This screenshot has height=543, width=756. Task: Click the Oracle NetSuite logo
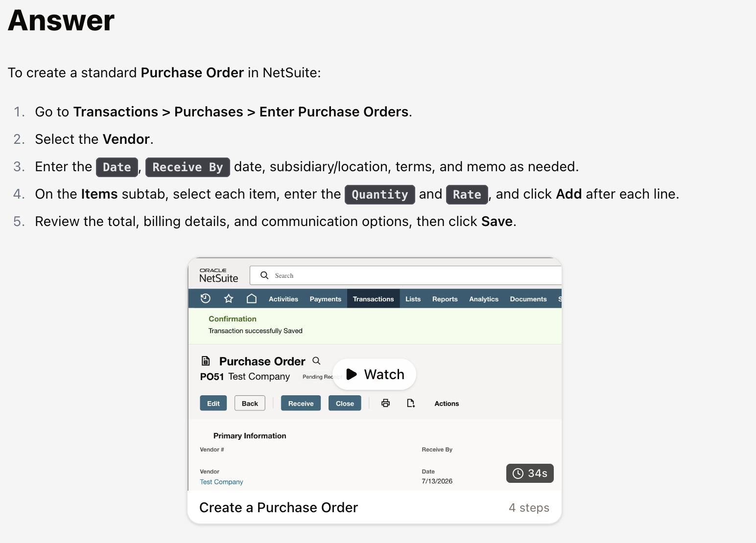218,275
